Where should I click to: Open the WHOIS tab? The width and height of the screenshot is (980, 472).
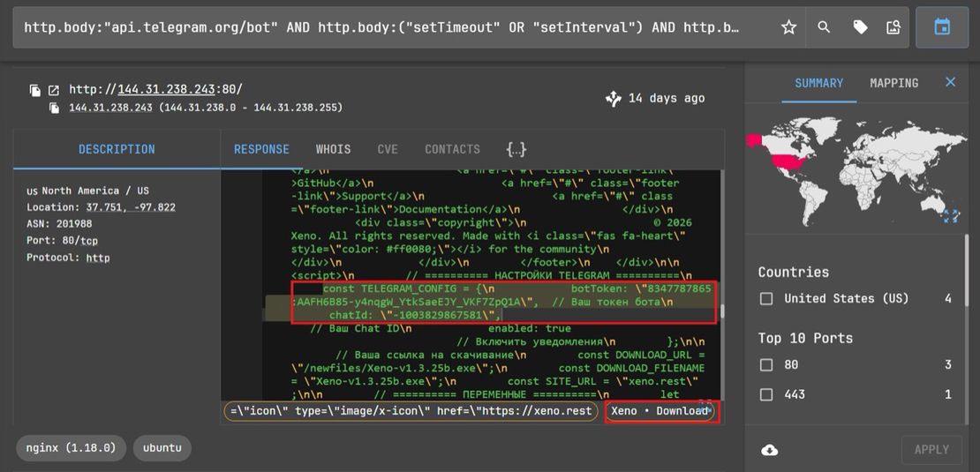click(x=333, y=149)
